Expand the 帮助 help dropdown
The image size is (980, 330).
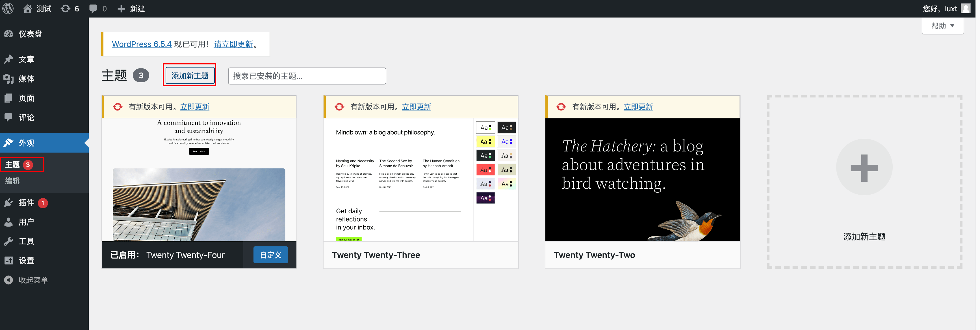coord(942,26)
